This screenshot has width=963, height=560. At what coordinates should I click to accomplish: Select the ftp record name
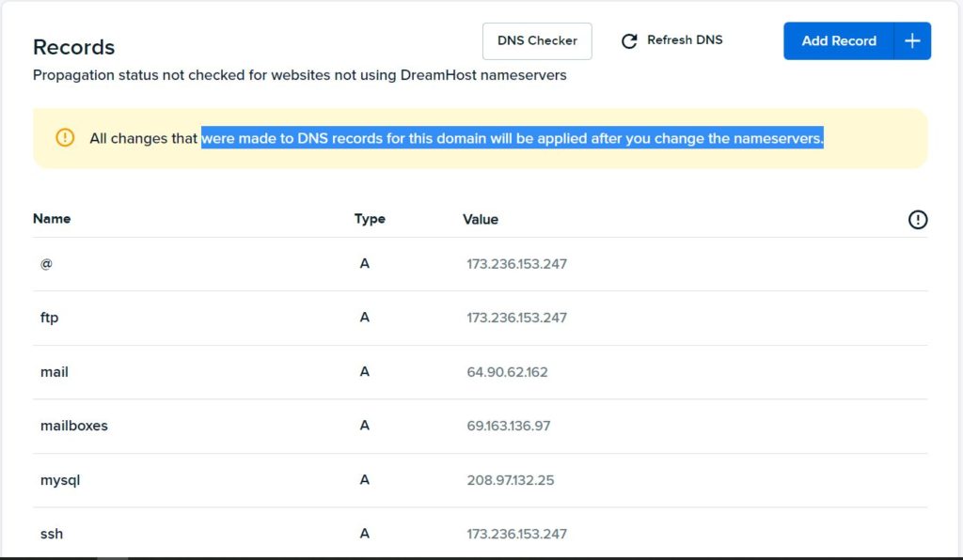pyautogui.click(x=49, y=318)
